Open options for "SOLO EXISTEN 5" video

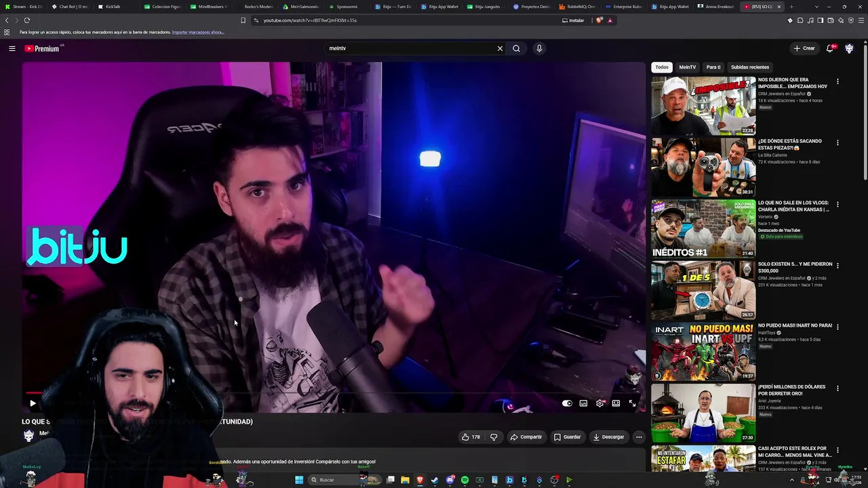(837, 266)
